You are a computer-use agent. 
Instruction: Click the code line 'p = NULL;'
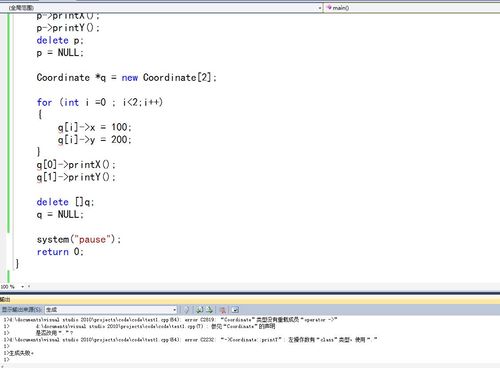pyautogui.click(x=60, y=53)
